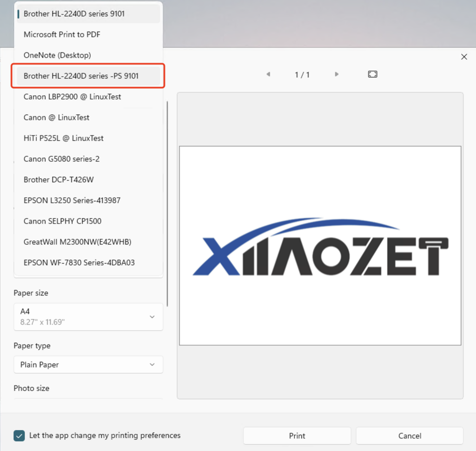Click the '1 / 1' page indicator
Viewport: 476px width, 451px height.
pos(302,75)
